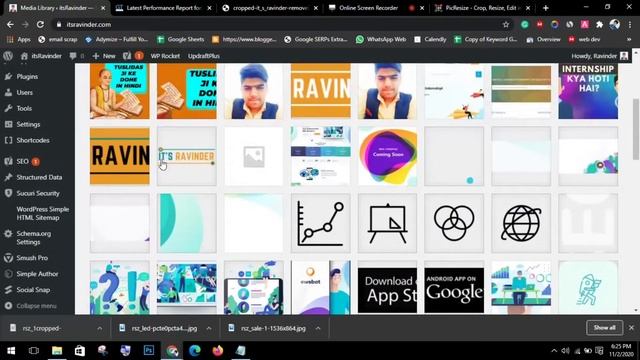The height and width of the screenshot is (360, 640).
Task: Open the browser Extensions puzzle icon
Action: [x=599, y=24]
